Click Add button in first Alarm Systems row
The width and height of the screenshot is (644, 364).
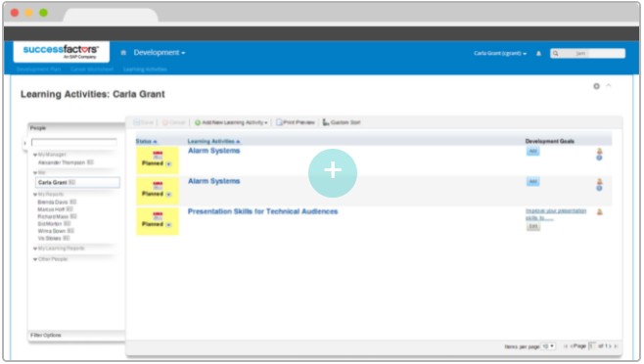532,152
